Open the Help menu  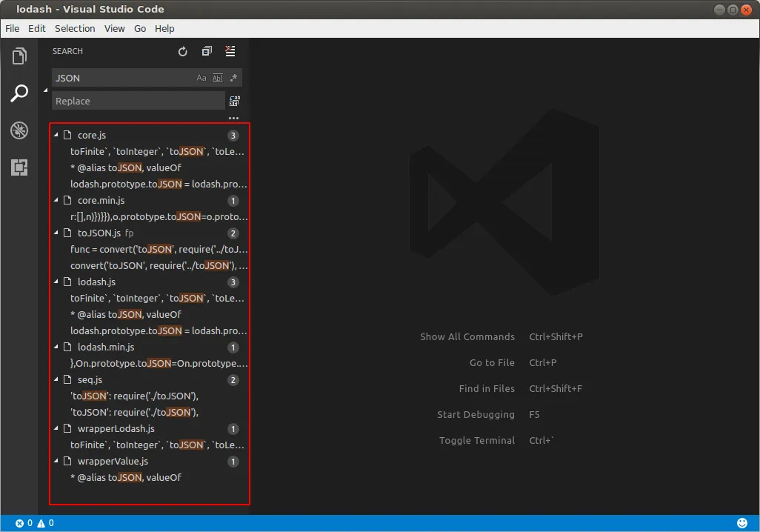coord(164,29)
